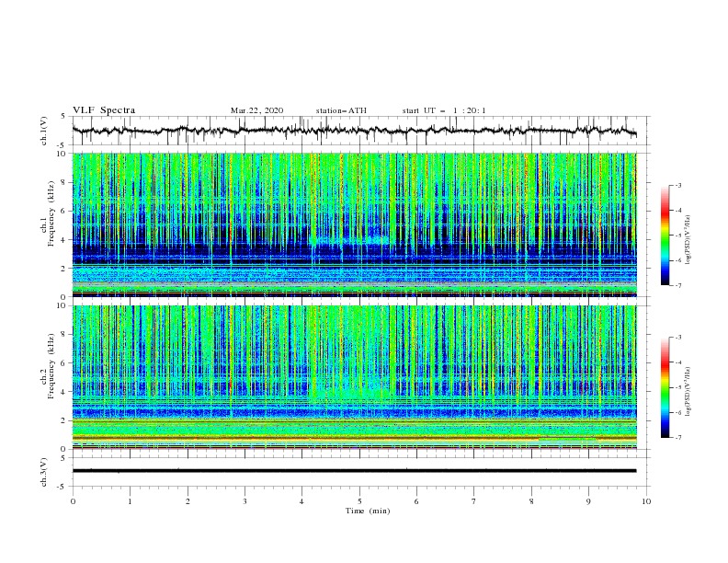Click the "ch.3(V)" waveform axis label

coord(44,472)
